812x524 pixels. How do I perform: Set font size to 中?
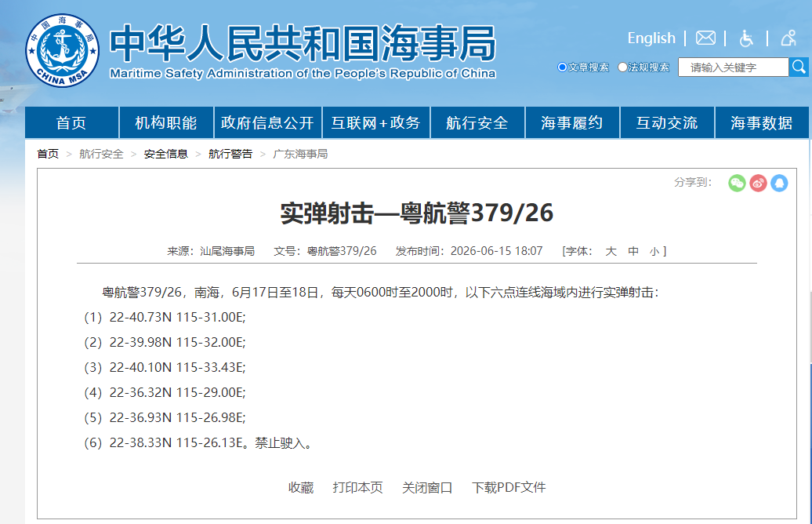633,251
